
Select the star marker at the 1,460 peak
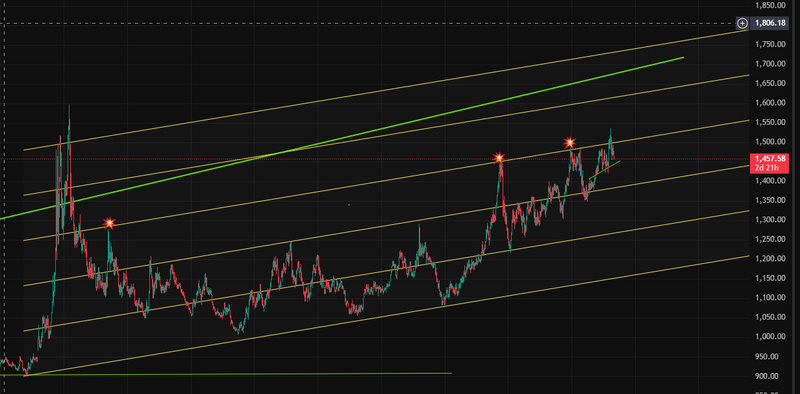pos(499,158)
